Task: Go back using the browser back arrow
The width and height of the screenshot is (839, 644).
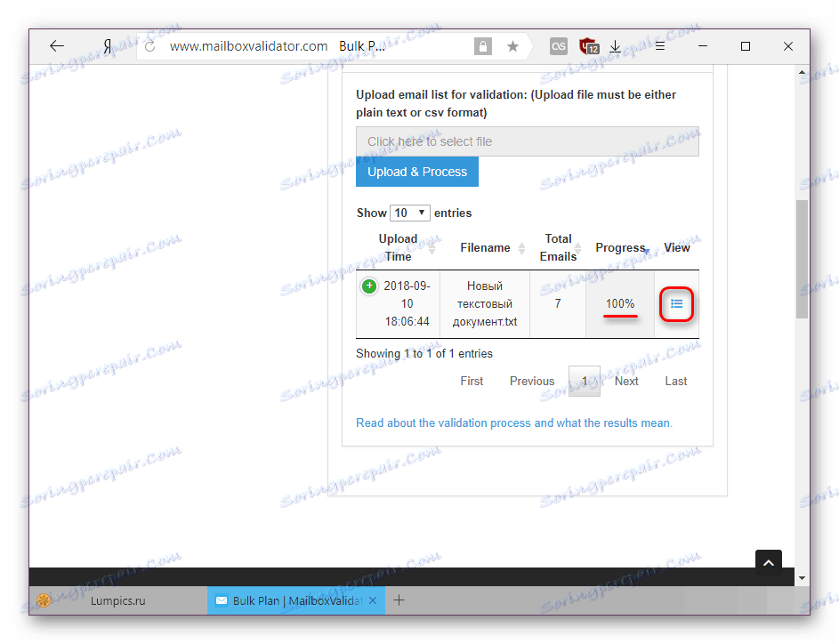Action: click(x=57, y=46)
